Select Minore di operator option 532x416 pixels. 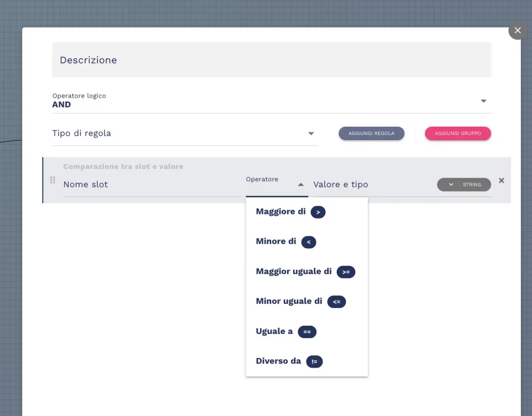307,241
